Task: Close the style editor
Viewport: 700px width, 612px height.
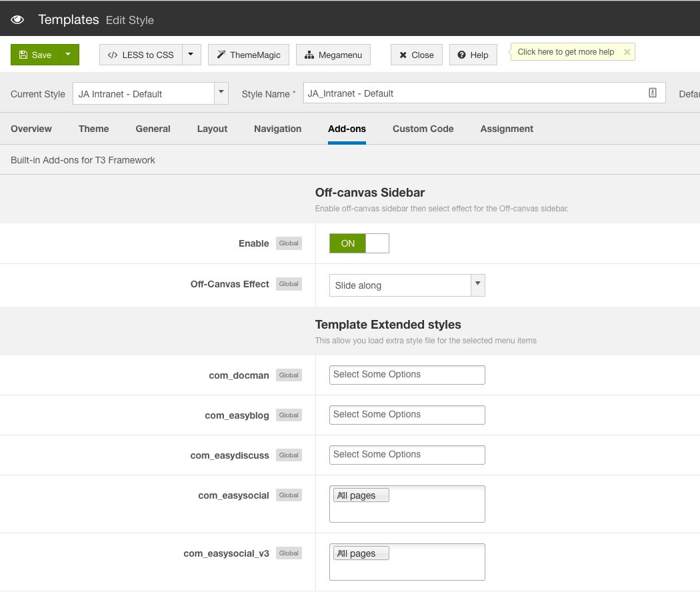Action: pyautogui.click(x=416, y=55)
